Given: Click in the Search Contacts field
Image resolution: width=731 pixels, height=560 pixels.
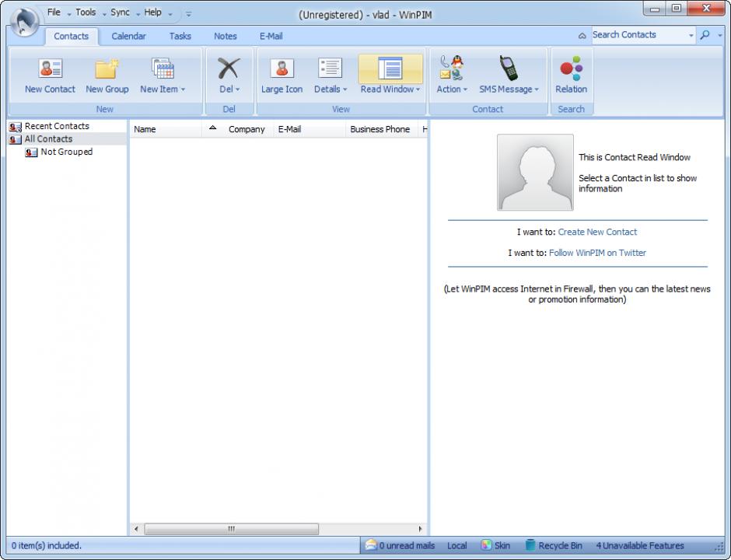Looking at the screenshot, I should [639, 35].
